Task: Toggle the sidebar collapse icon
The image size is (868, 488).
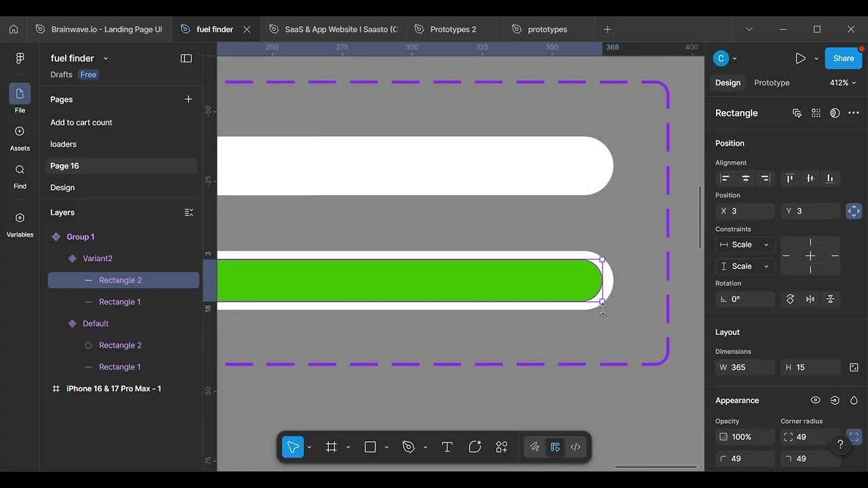Action: coord(186,58)
